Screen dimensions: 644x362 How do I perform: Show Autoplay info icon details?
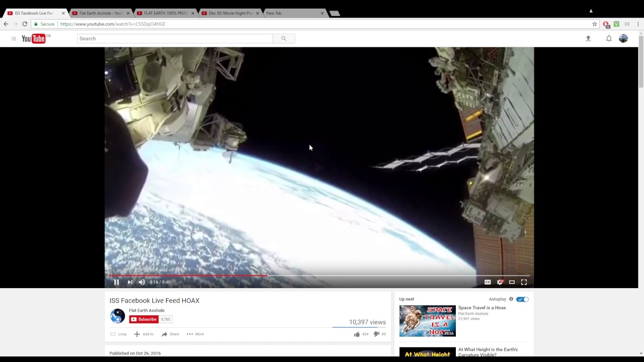(x=511, y=299)
